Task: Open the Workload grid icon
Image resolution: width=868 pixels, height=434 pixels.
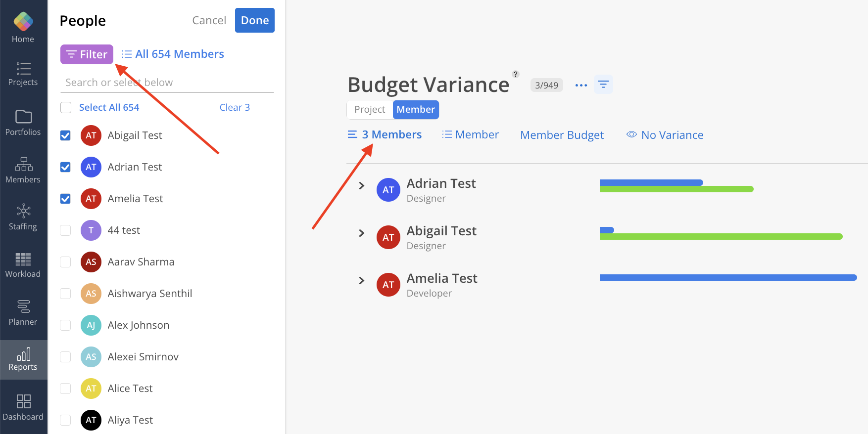Action: point(23,259)
